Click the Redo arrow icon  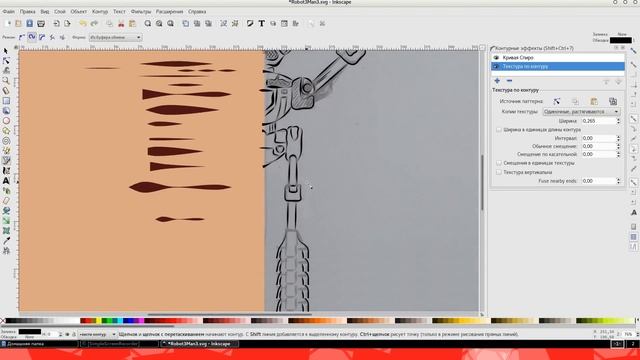tap(94, 24)
